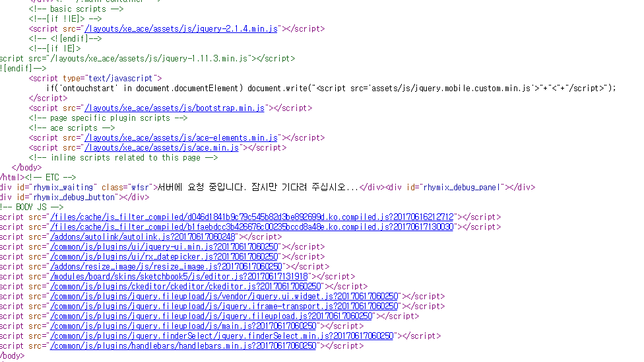Open the handlebars.min.js plugin link
644x362 pixels.
(184, 346)
